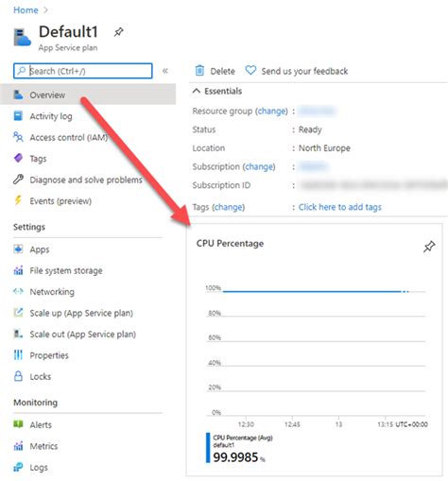The image size is (448, 481).
Task: Click the Scale out icon
Action: 18,334
